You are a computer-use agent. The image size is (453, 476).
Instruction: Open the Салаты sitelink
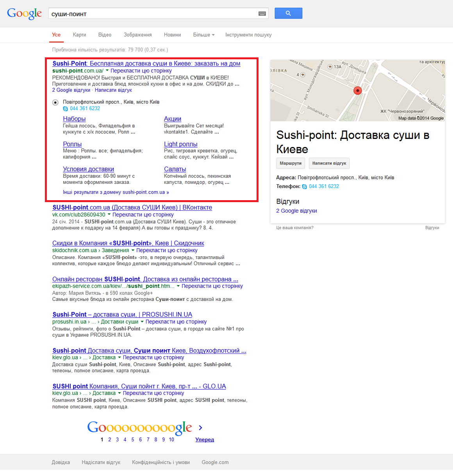[175, 169]
